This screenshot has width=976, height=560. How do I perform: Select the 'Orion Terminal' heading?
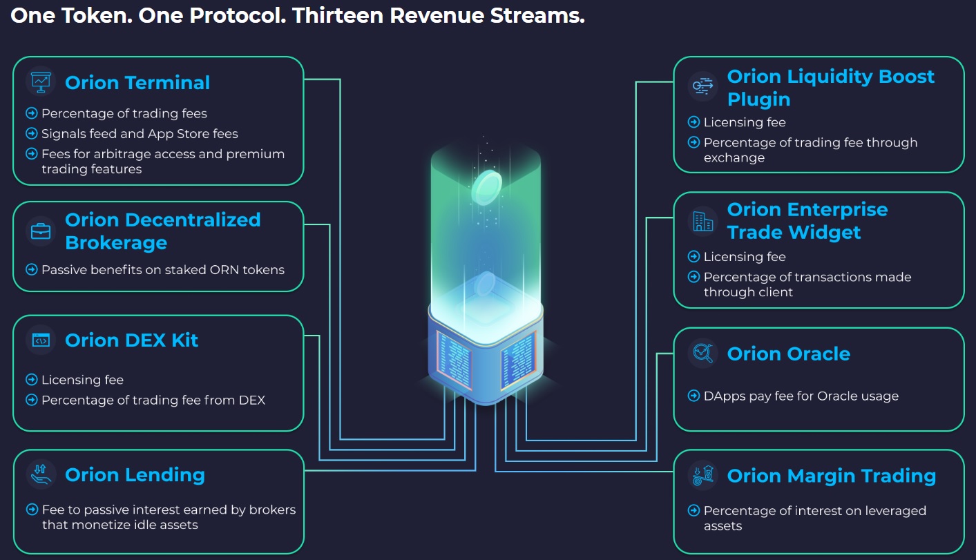pyautogui.click(x=137, y=82)
